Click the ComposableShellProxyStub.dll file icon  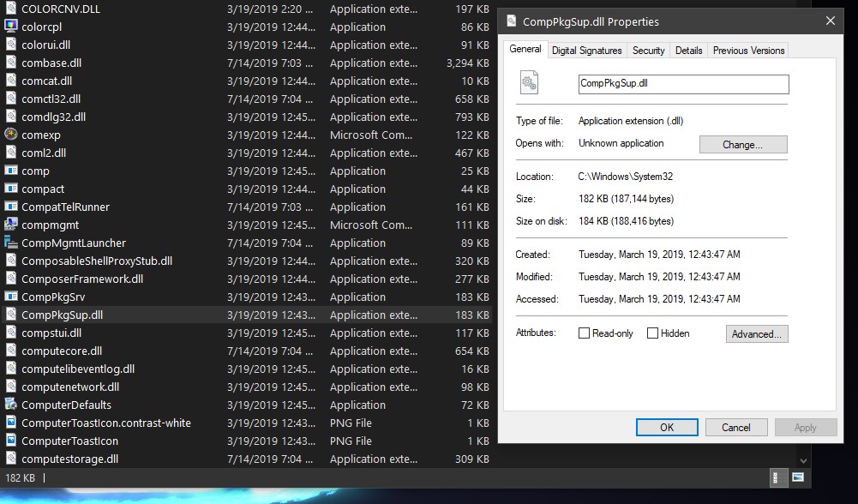pos(11,261)
